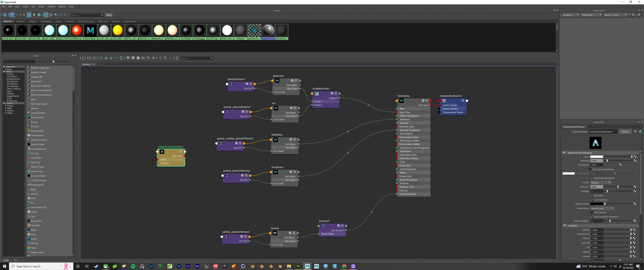The image size is (644, 270).
Task: Click the File node icon in Create list
Action: point(29,203)
